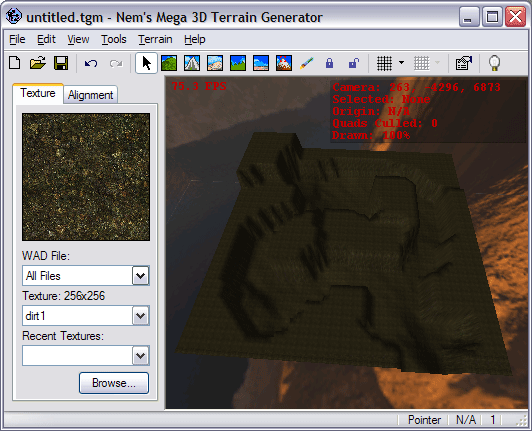Open the Terrain menu
This screenshot has height=431, width=532.
tap(155, 39)
